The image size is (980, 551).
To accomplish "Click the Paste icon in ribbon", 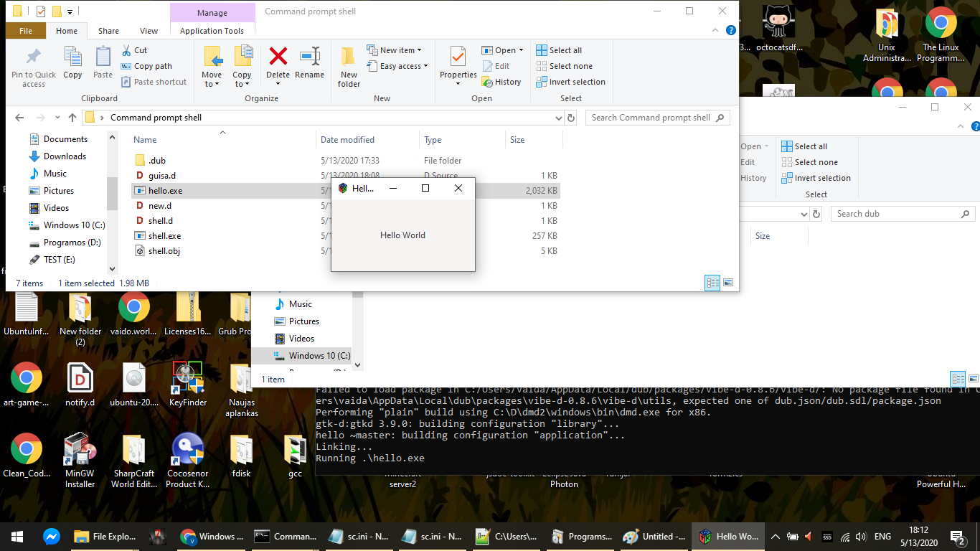I will point(103,63).
